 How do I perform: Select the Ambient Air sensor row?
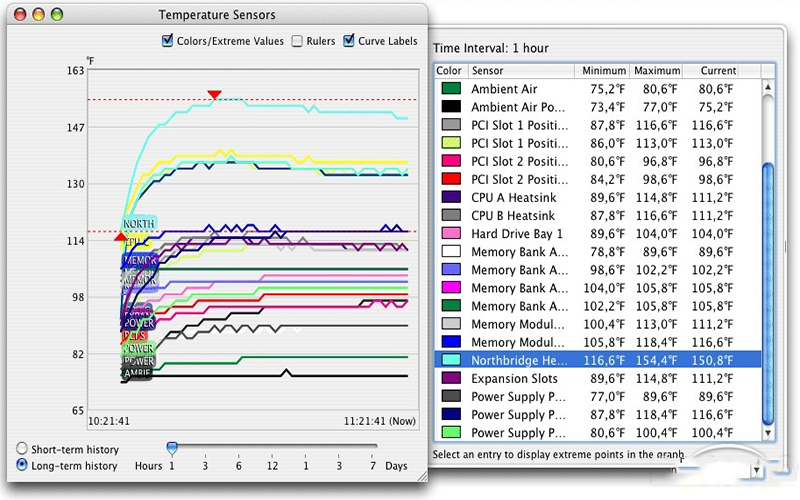tap(598, 89)
